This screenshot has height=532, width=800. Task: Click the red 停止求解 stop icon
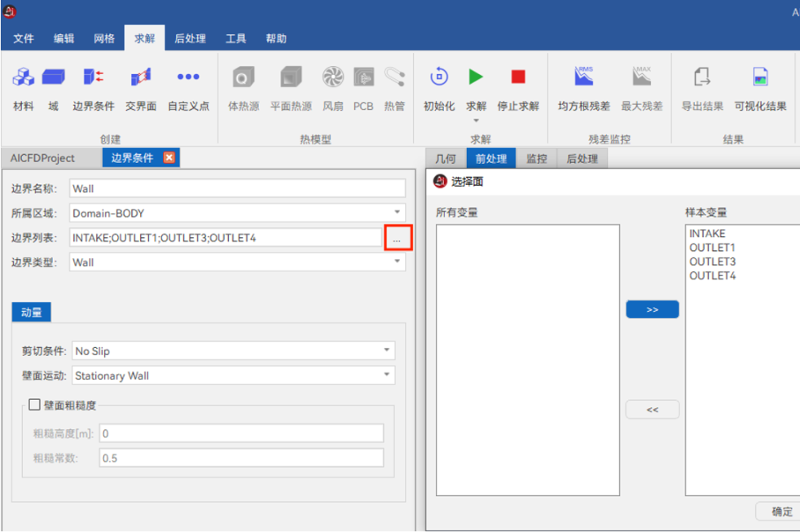point(518,77)
